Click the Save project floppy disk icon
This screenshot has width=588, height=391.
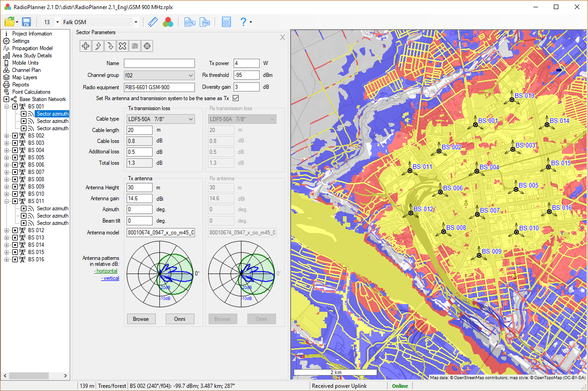pyautogui.click(x=26, y=22)
